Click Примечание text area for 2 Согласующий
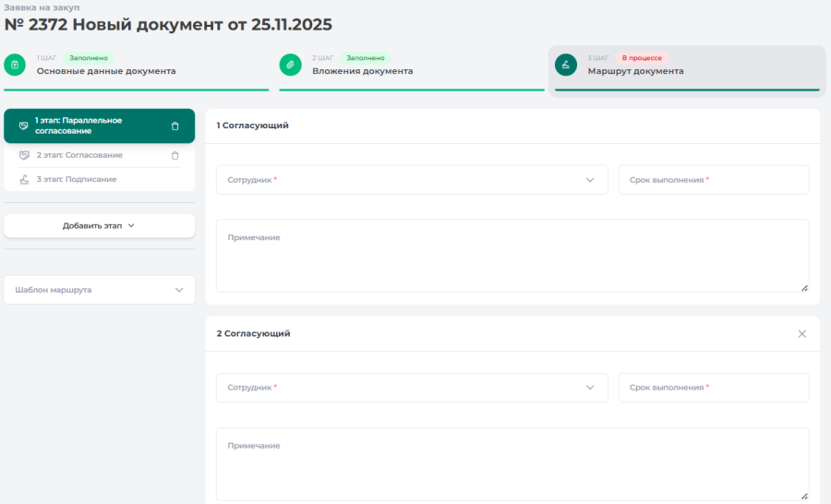Image resolution: width=831 pixels, height=504 pixels. (512, 464)
